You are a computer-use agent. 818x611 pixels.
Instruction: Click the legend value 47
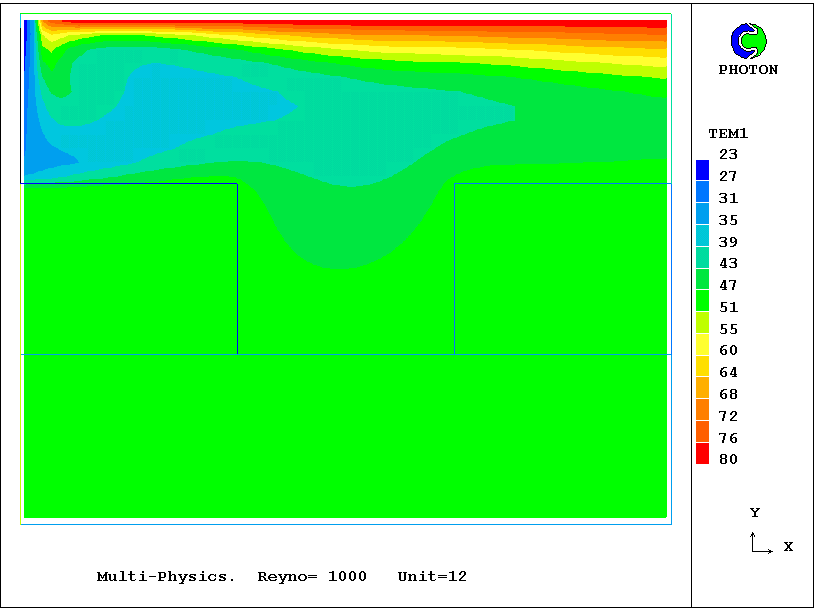[728, 285]
